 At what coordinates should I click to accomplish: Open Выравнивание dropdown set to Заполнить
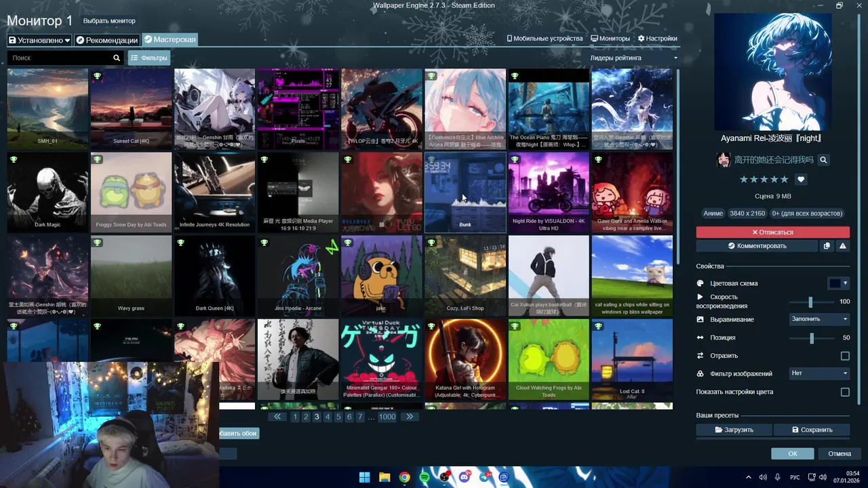819,319
